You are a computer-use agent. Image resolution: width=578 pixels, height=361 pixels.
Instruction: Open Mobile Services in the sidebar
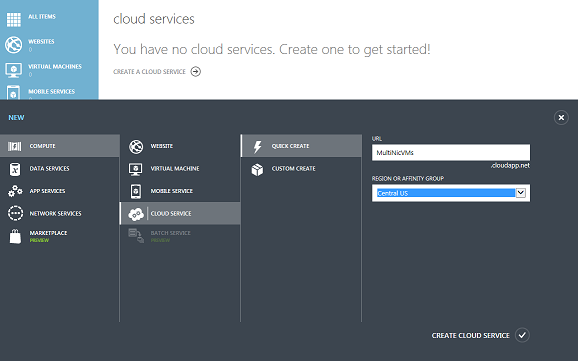(x=51, y=91)
